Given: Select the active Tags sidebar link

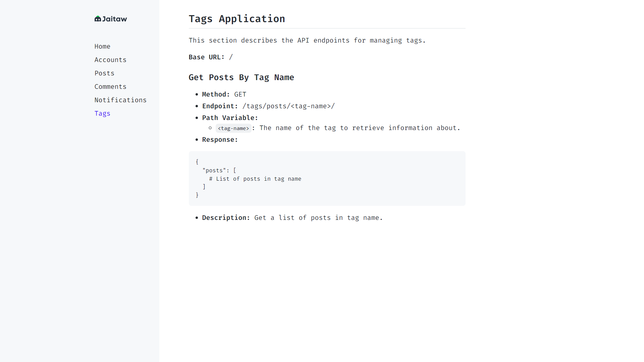Looking at the screenshot, I should 102,113.
